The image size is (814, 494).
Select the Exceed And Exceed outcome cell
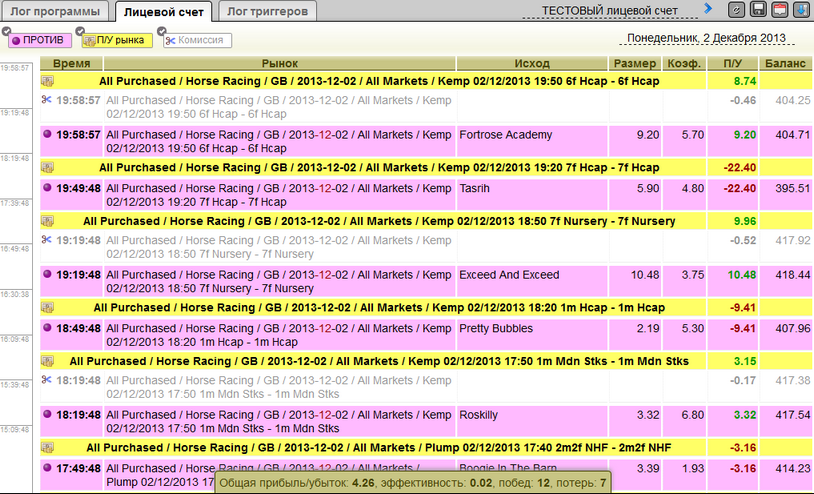tap(532, 281)
